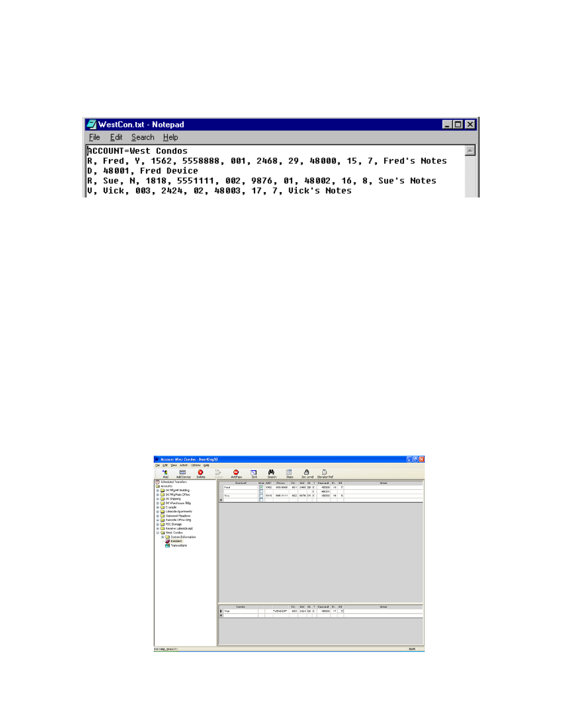Click the Vick vendor name cell

(x=241, y=611)
